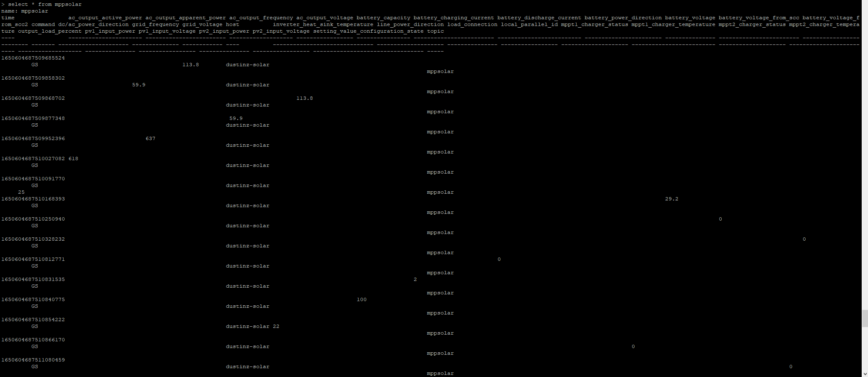Click timestamp 1650604687510250940
868x377 pixels.
click(33, 219)
